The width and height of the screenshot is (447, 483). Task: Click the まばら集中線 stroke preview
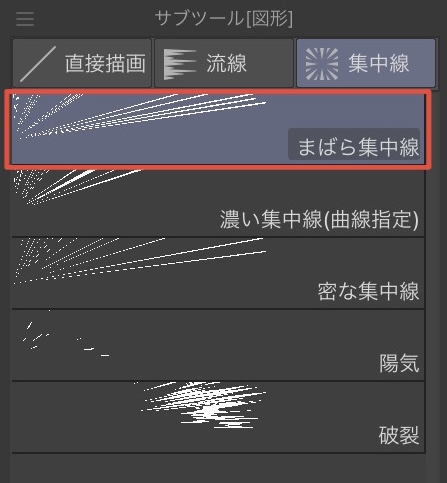(139, 116)
